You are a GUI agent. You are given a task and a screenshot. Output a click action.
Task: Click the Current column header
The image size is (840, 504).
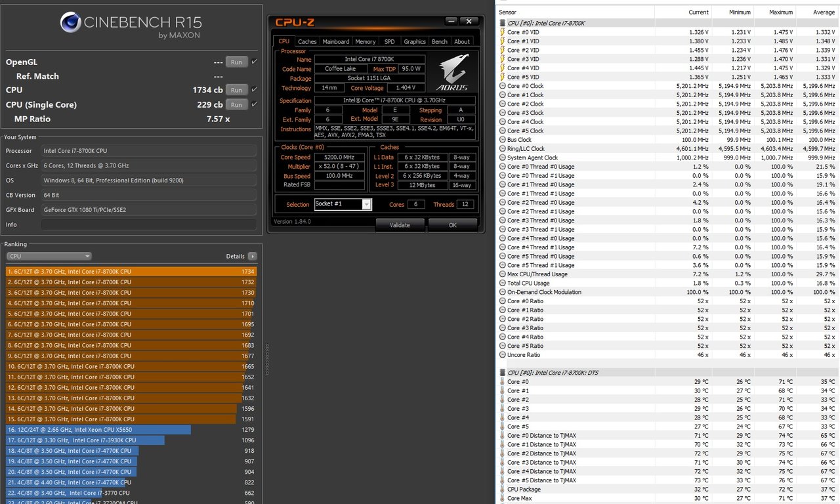pos(683,12)
